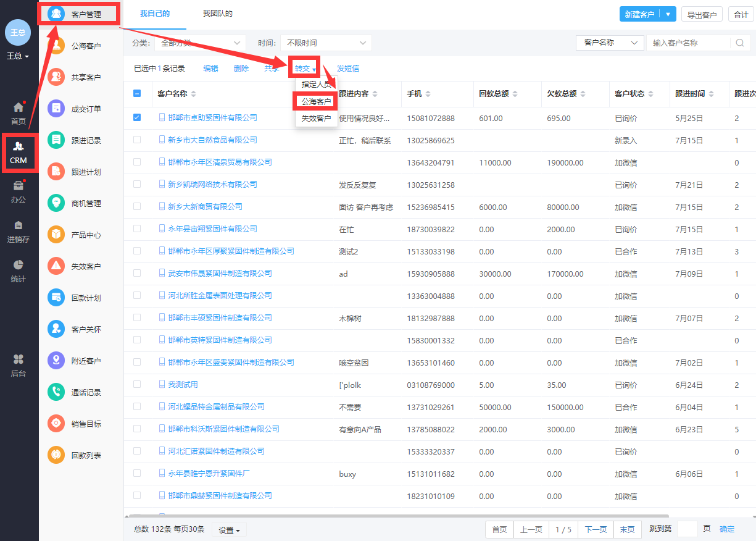Toggle the select-all header checkbox
Screen dimensions: 756x541
(x=137, y=94)
